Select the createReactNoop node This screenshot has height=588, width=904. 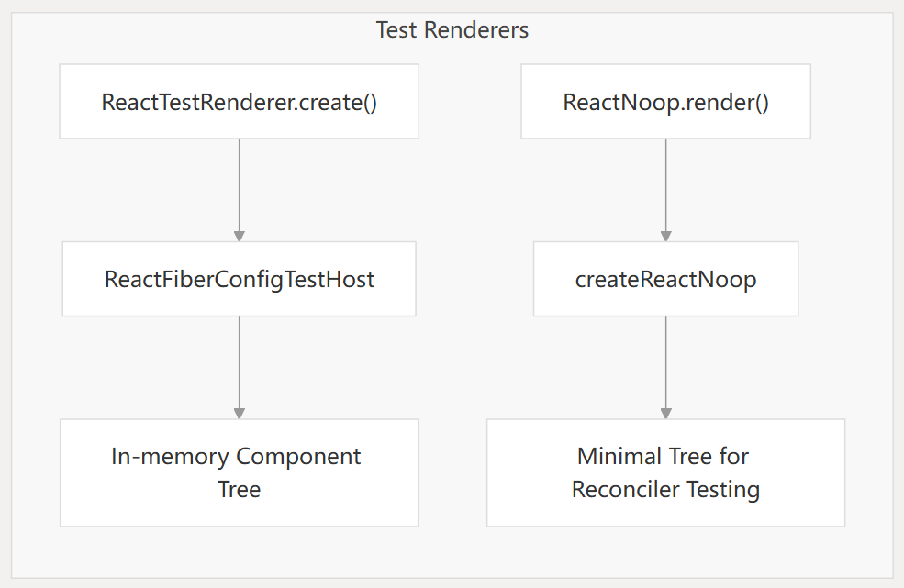click(665, 279)
